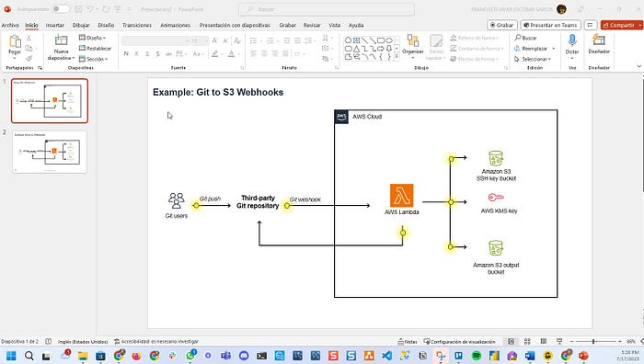
Task: Apply Negrita with the N icon
Action: pos(126,53)
